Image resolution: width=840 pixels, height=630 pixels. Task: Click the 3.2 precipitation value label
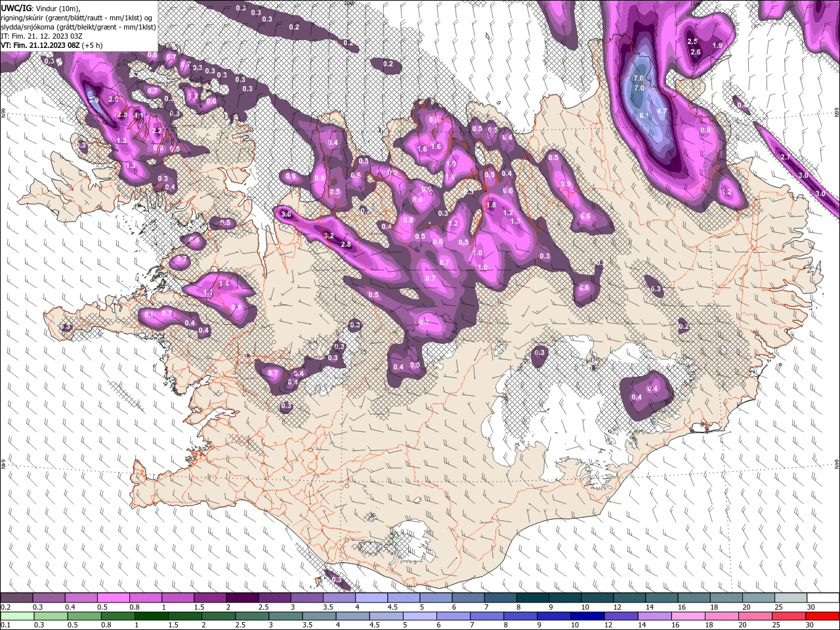coord(329,236)
